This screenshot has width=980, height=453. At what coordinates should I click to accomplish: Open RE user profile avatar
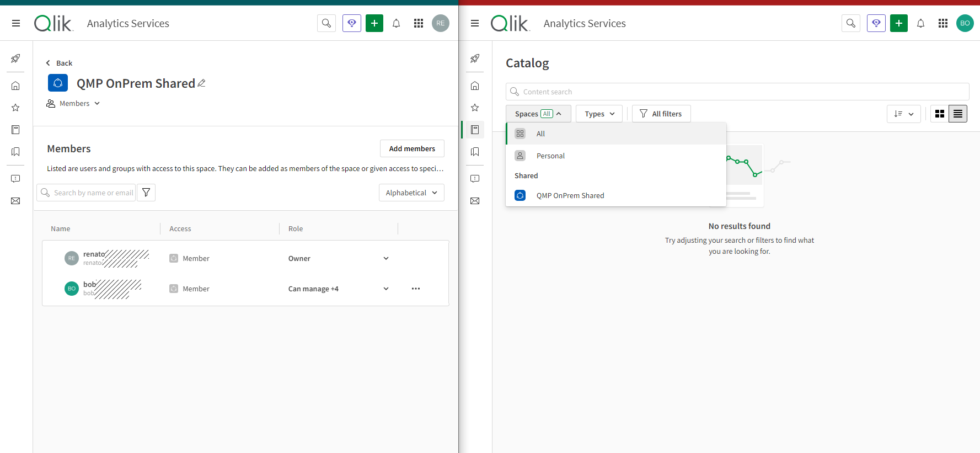click(x=441, y=23)
